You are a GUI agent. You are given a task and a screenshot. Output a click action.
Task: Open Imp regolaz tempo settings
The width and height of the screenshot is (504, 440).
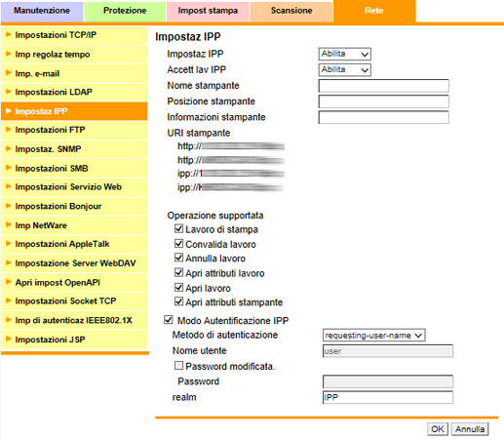pyautogui.click(x=74, y=55)
